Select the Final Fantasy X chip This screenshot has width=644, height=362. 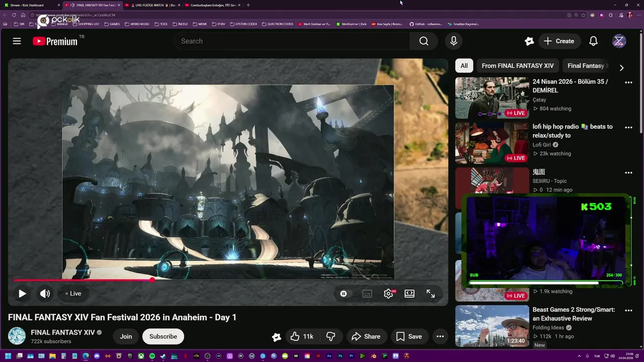click(588, 66)
